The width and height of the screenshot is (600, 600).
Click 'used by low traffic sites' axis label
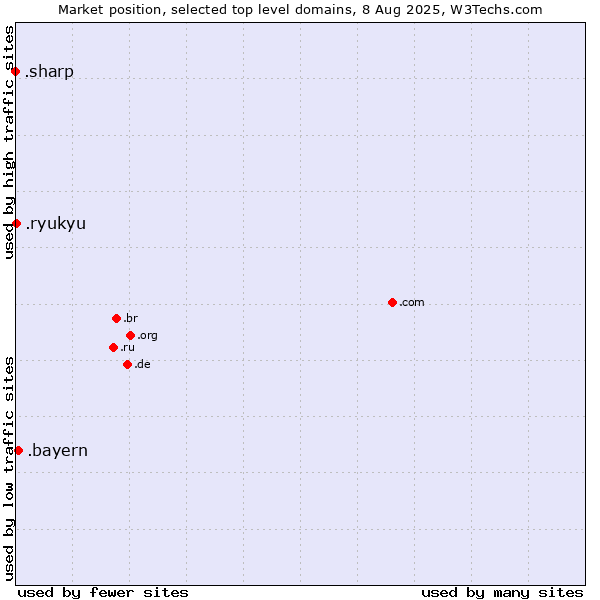[x=9, y=469]
